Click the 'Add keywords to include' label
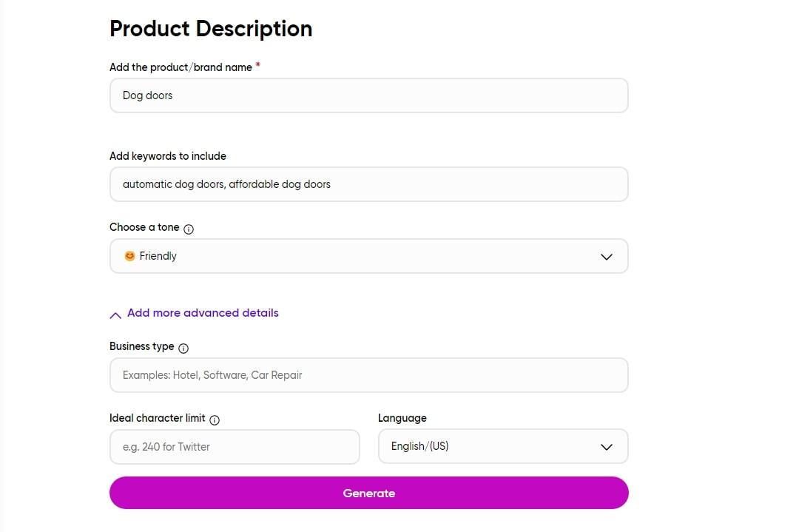The image size is (799, 532). (168, 156)
